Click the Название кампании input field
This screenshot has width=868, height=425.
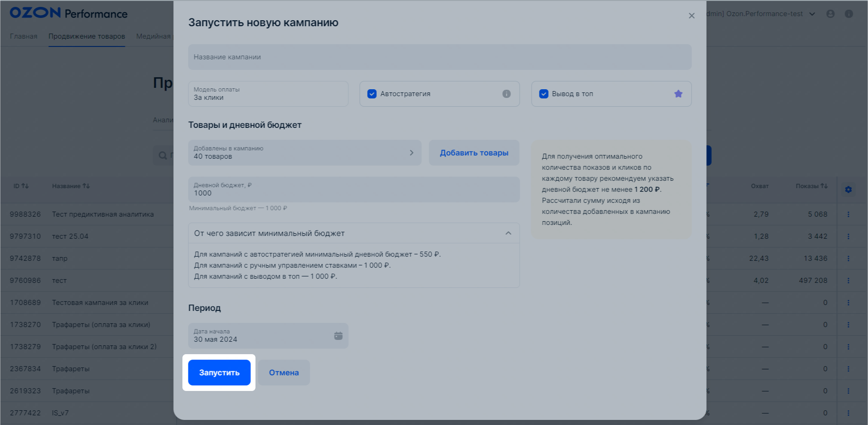440,57
